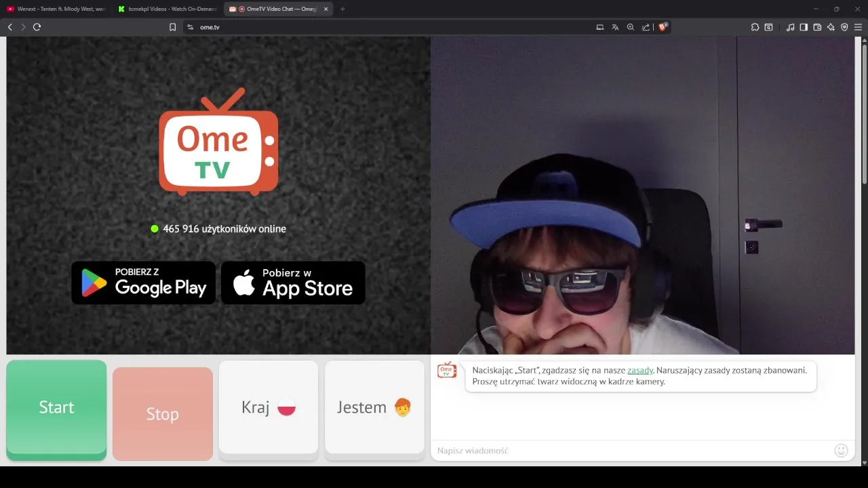868x488 pixels.
Task: Go back to the previous page
Action: (9, 27)
